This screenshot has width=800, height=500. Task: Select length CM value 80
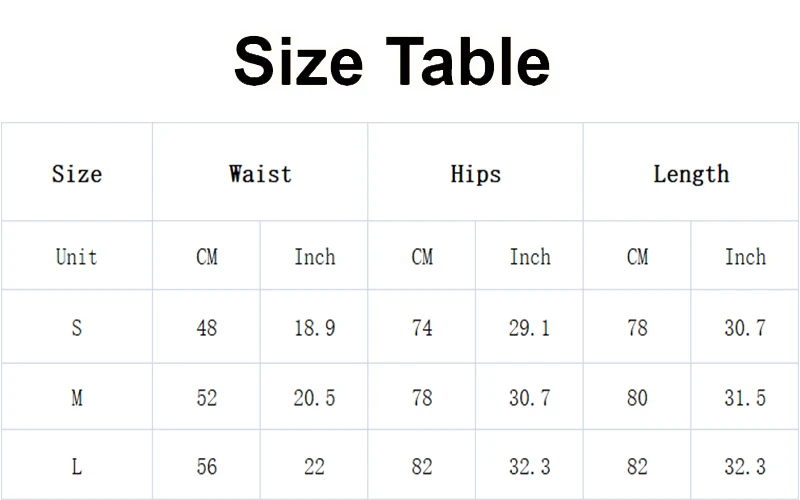click(637, 397)
